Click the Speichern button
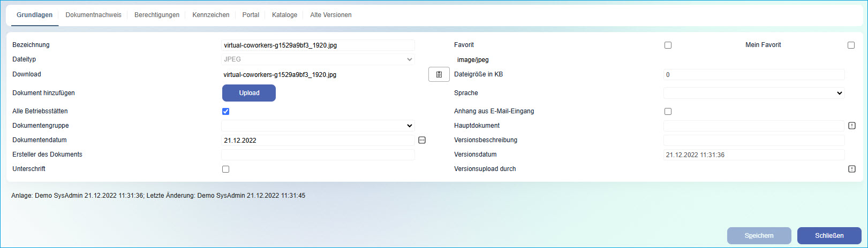The height and width of the screenshot is (248, 868). click(x=759, y=236)
